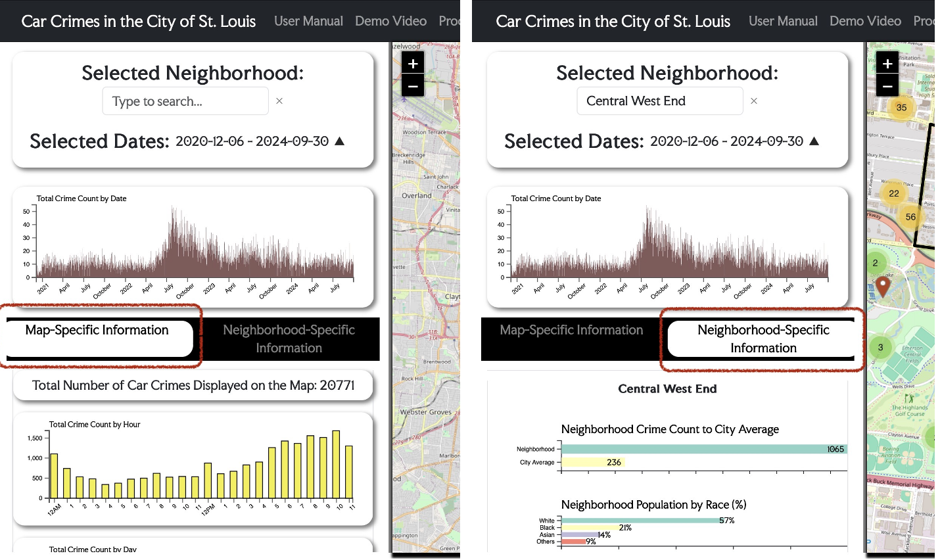The image size is (940, 560).
Task: Switch to Map-Specific Information tab in right panel
Action: [571, 331]
